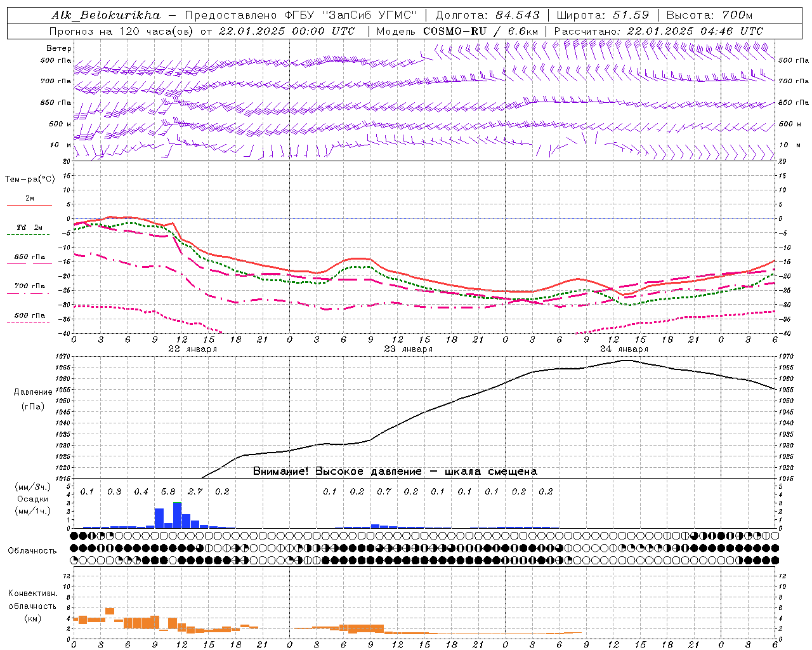812x650 pixels.
Task: Click the Долгота: 84.543 value
Action: click(x=487, y=15)
